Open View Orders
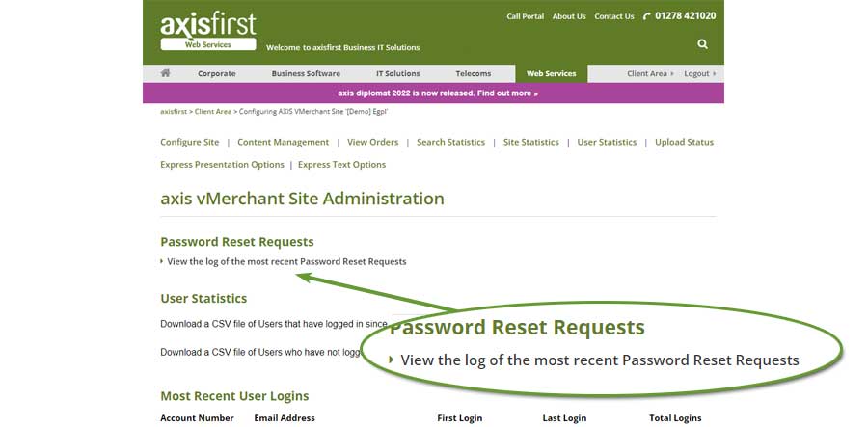This screenshot has height=427, width=868. click(372, 142)
